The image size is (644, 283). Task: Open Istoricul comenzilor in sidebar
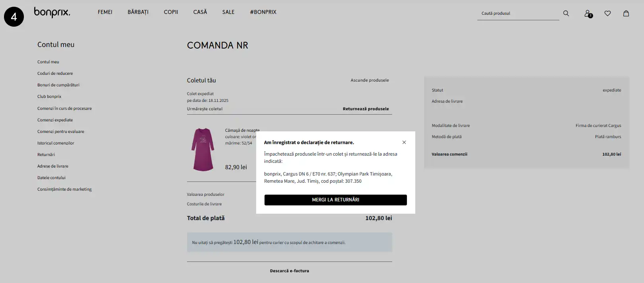pos(56,143)
